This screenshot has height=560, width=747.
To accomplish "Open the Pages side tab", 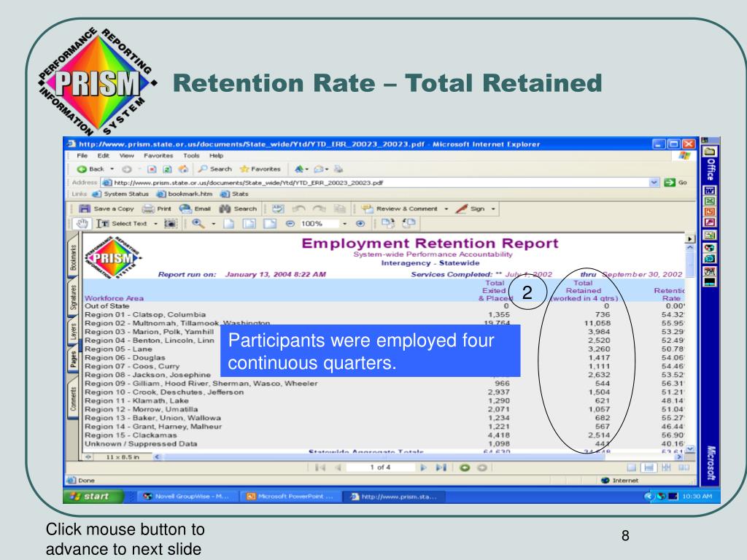I will pos(73,359).
